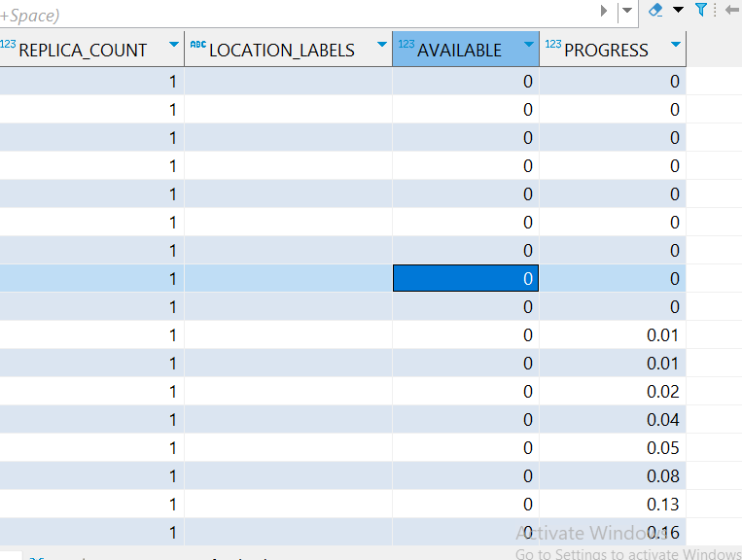Open REPLICA_COUNT column sort dropdown arrow
742x560 pixels.
(x=174, y=45)
